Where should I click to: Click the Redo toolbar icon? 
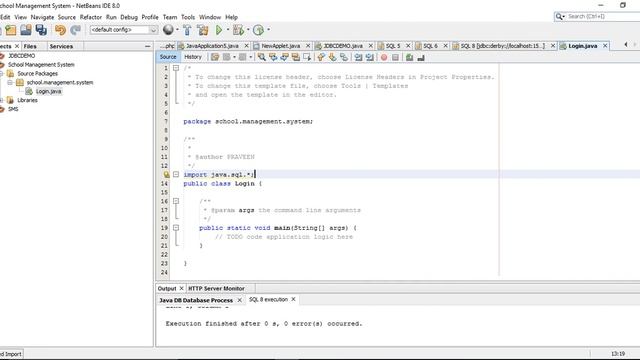[x=75, y=30]
